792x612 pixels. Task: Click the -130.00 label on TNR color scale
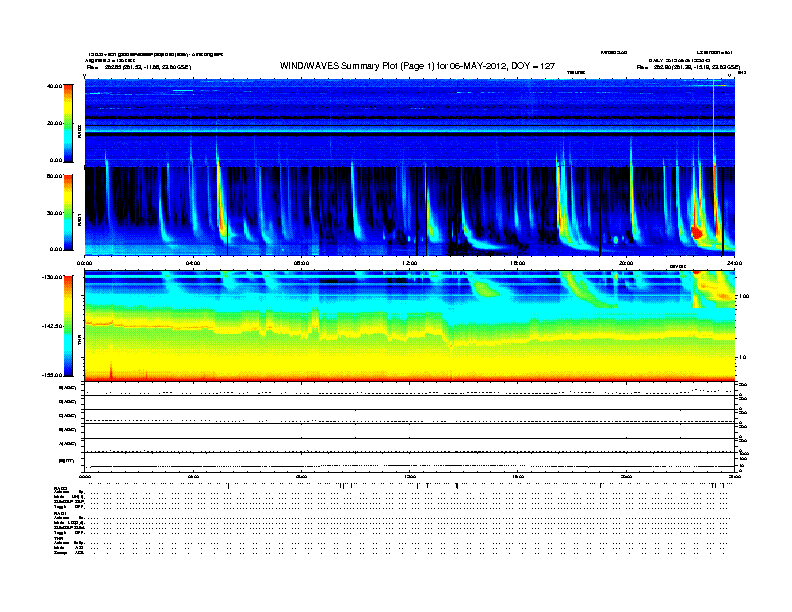52,277
